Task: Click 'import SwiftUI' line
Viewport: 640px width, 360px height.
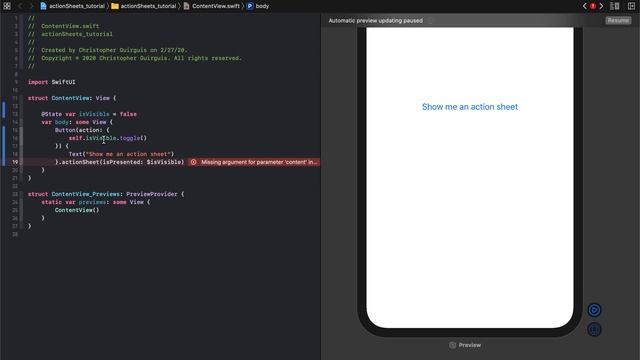Action: 51,82
